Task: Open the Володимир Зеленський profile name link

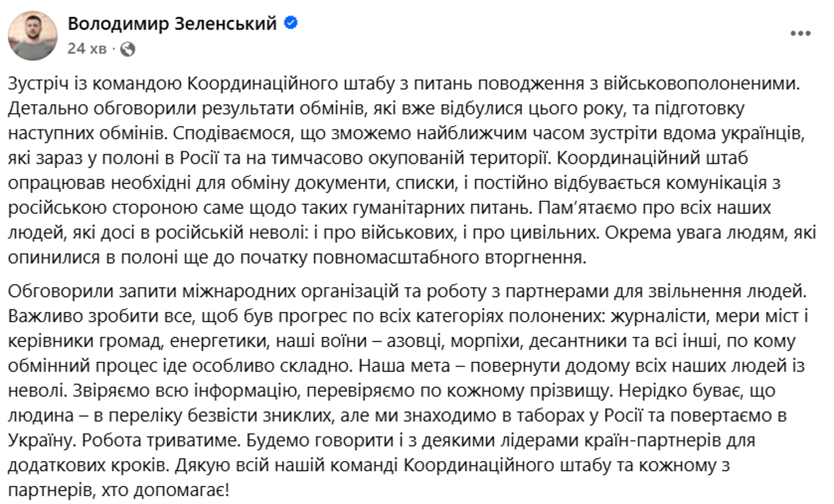Action: coord(173,23)
